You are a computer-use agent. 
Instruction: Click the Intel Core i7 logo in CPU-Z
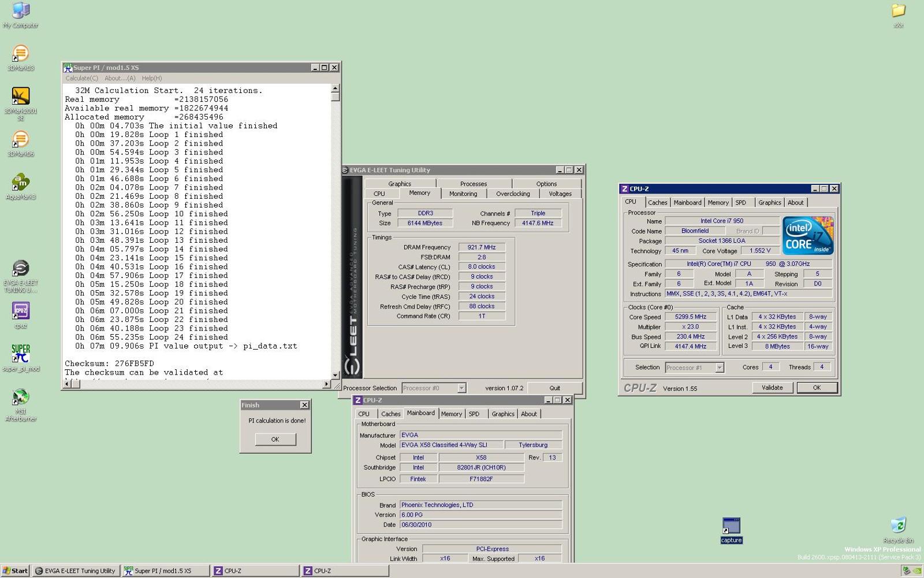(x=808, y=235)
